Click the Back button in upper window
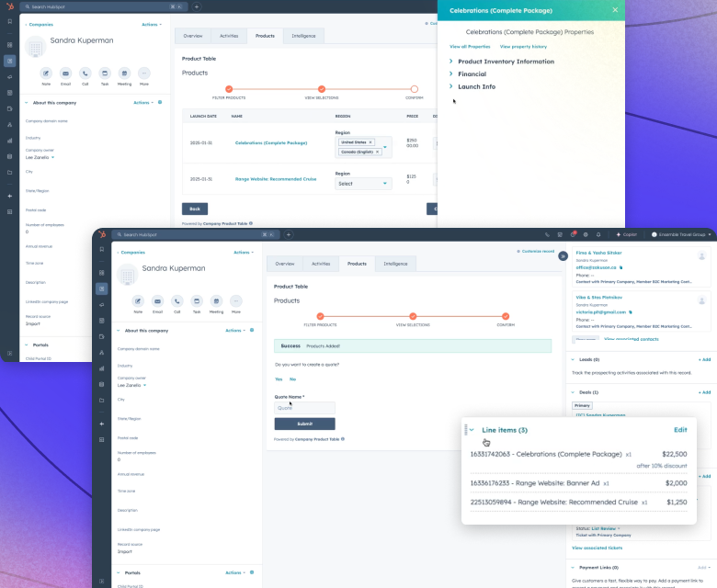The height and width of the screenshot is (588, 717). pos(195,209)
